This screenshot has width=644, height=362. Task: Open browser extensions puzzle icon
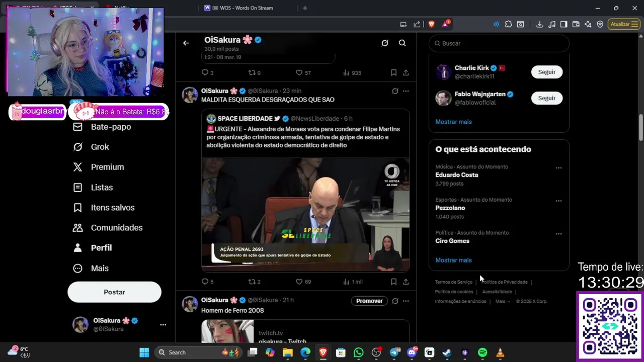(508, 24)
